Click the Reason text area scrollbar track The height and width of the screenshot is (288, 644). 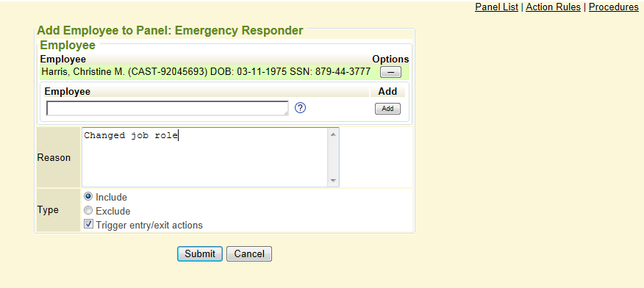333,157
